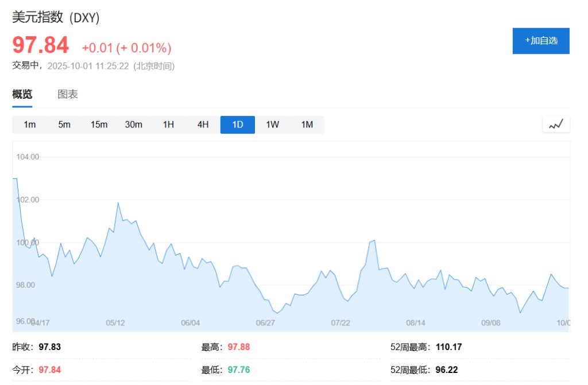Pick the 4H timeframe button
The height and width of the screenshot is (385, 588).
203,125
